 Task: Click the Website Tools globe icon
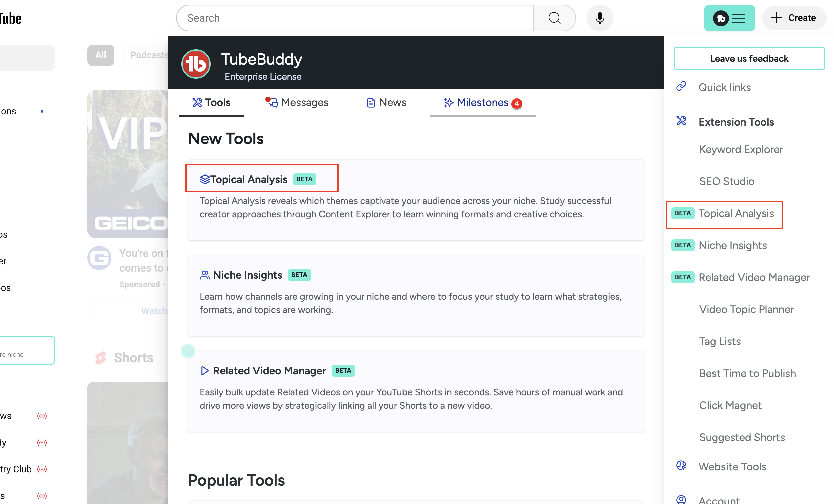(x=681, y=466)
